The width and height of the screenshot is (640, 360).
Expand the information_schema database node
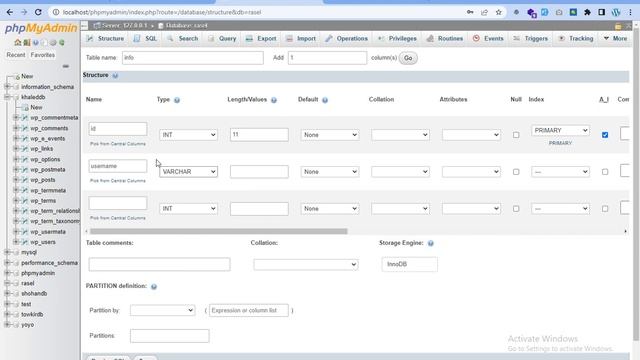[x=7, y=87]
